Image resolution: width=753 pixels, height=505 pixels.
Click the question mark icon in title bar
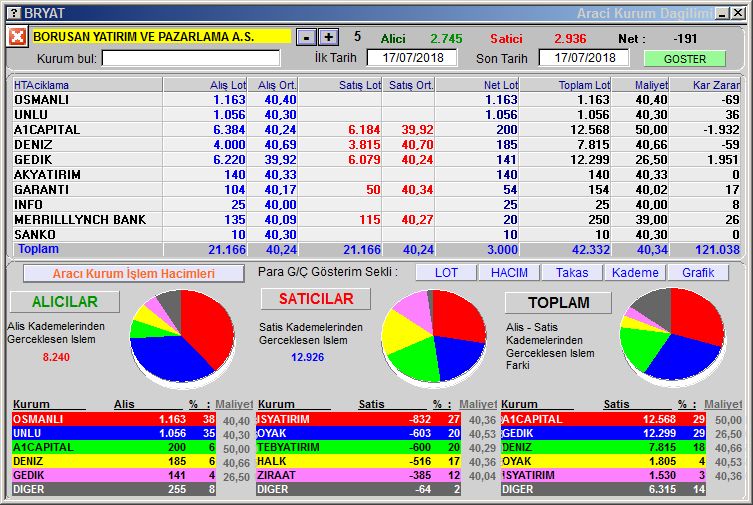tap(15, 13)
